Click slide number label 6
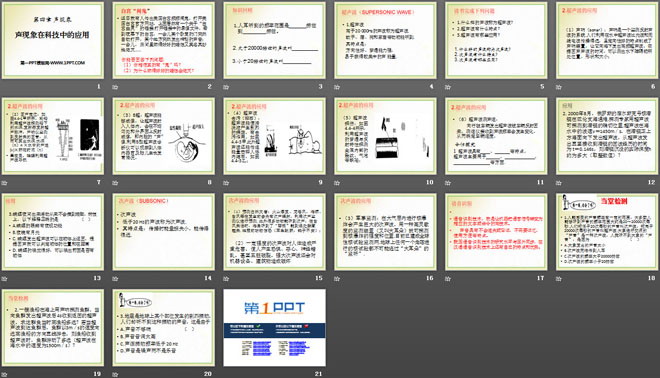This screenshot has height=378, width=660. pyautogui.click(x=653, y=86)
